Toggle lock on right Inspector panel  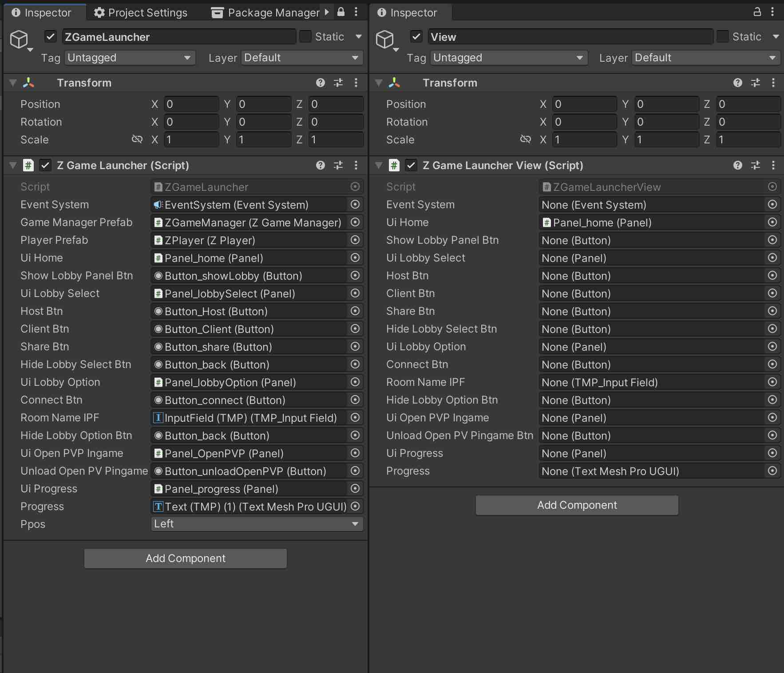[757, 12]
